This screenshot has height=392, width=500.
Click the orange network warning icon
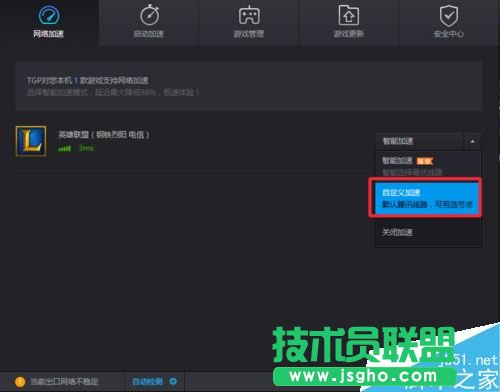click(20, 381)
